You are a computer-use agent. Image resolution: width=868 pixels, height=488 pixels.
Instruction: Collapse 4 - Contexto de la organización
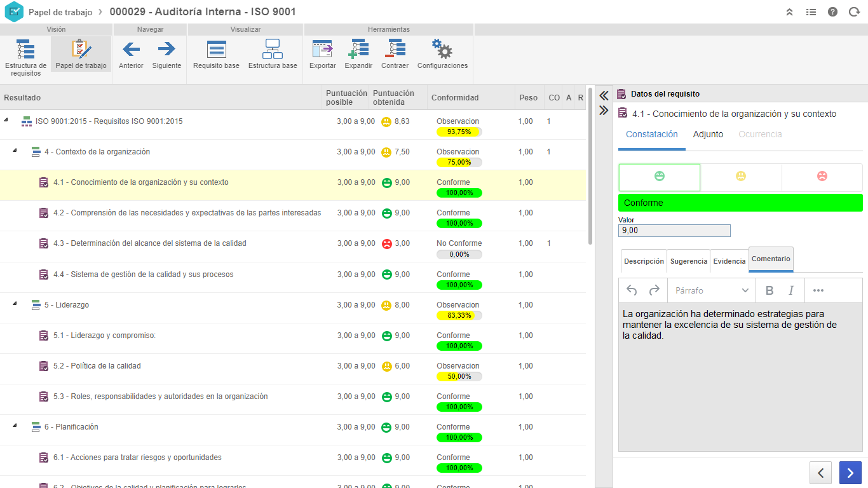click(x=15, y=151)
